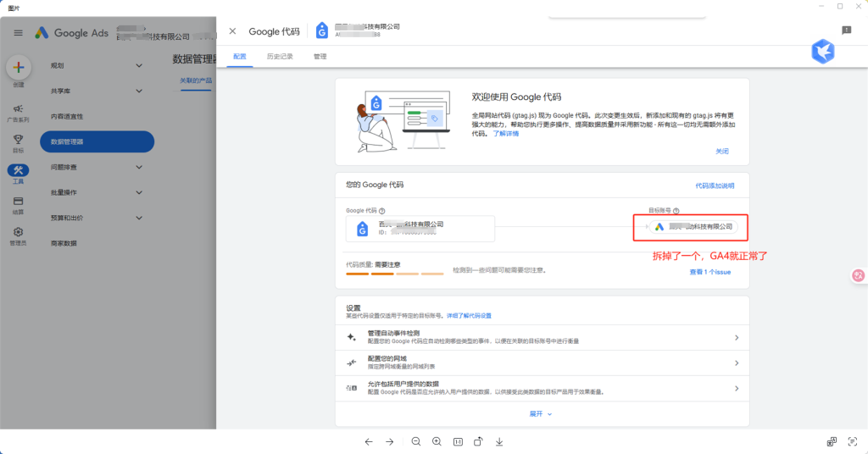Click the Google tag company card

tap(420, 229)
